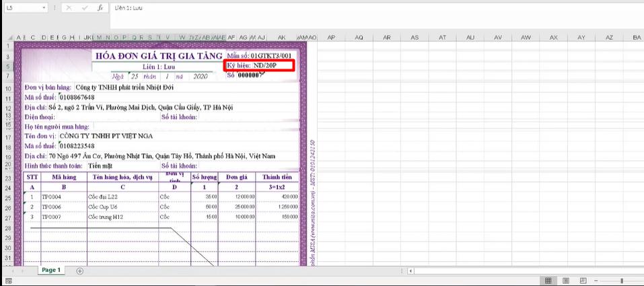Click the buyer tax code 0108223548
Image resolution: width=644 pixels, height=286 pixels.
tap(77, 146)
